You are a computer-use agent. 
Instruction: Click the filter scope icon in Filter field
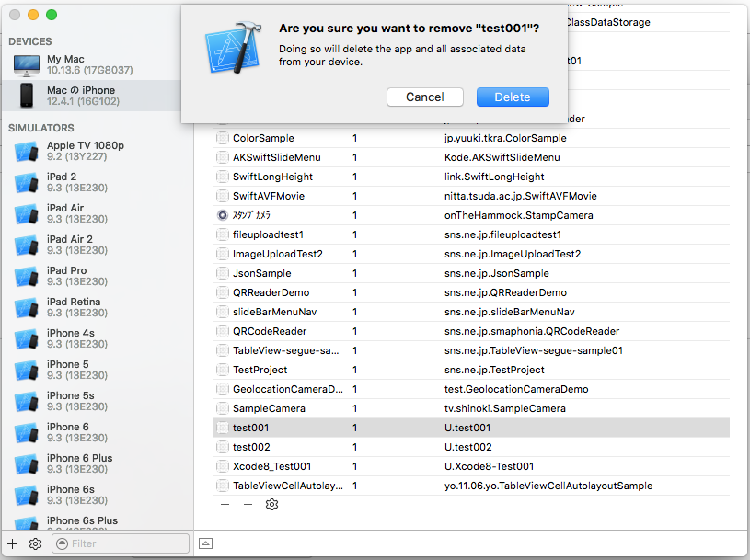[x=62, y=543]
